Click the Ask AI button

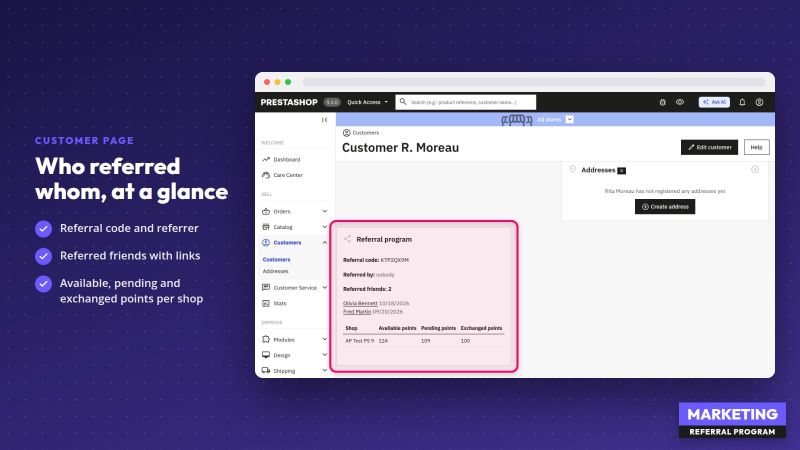pos(714,102)
